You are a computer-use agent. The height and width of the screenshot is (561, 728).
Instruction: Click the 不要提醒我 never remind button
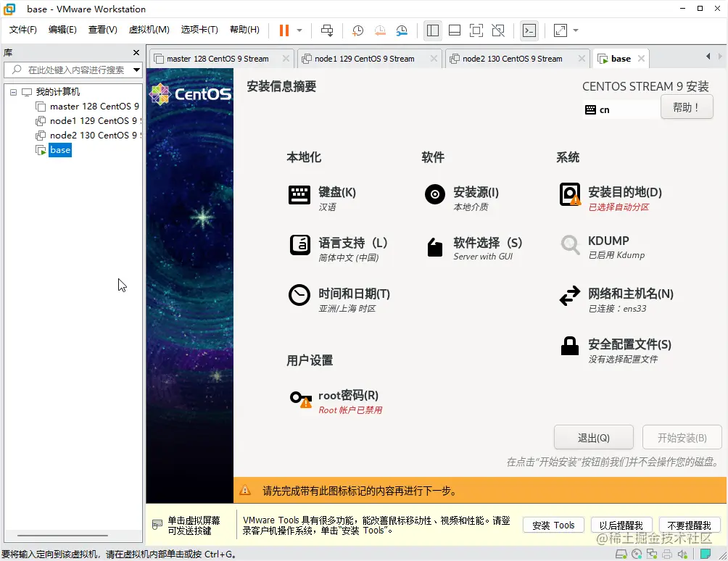pyautogui.click(x=689, y=525)
